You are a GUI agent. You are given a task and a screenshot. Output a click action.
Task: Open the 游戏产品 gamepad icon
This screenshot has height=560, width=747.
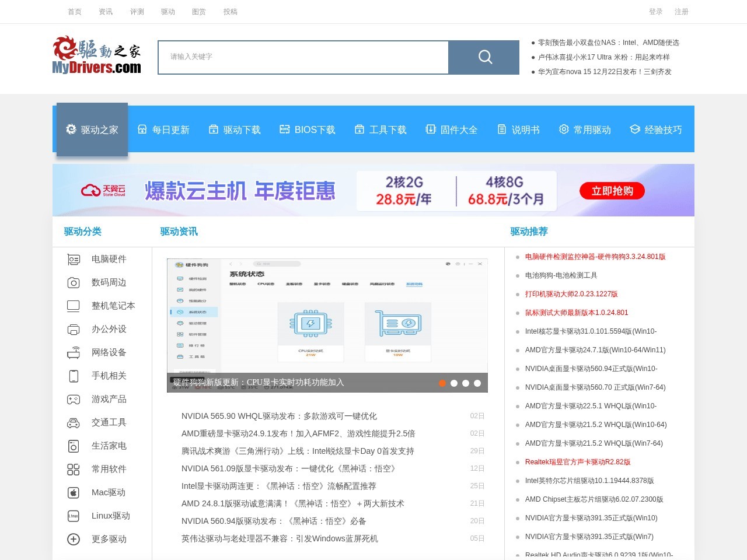pos(74,400)
